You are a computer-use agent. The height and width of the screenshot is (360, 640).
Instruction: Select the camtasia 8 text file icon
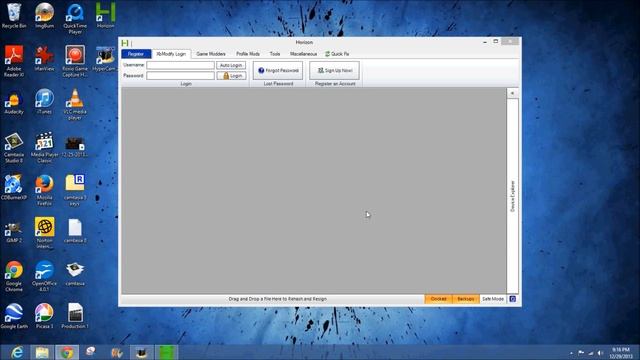click(75, 231)
